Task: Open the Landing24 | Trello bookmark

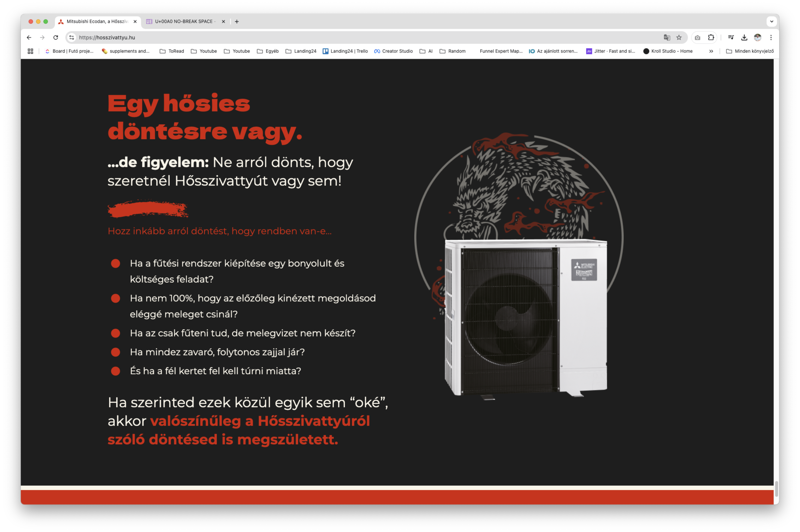Action: (345, 51)
